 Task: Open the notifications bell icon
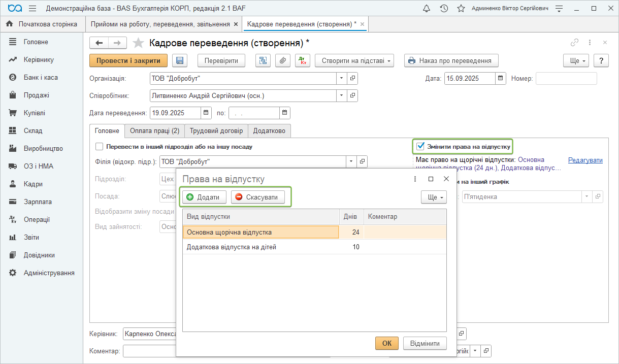pyautogui.click(x=427, y=9)
